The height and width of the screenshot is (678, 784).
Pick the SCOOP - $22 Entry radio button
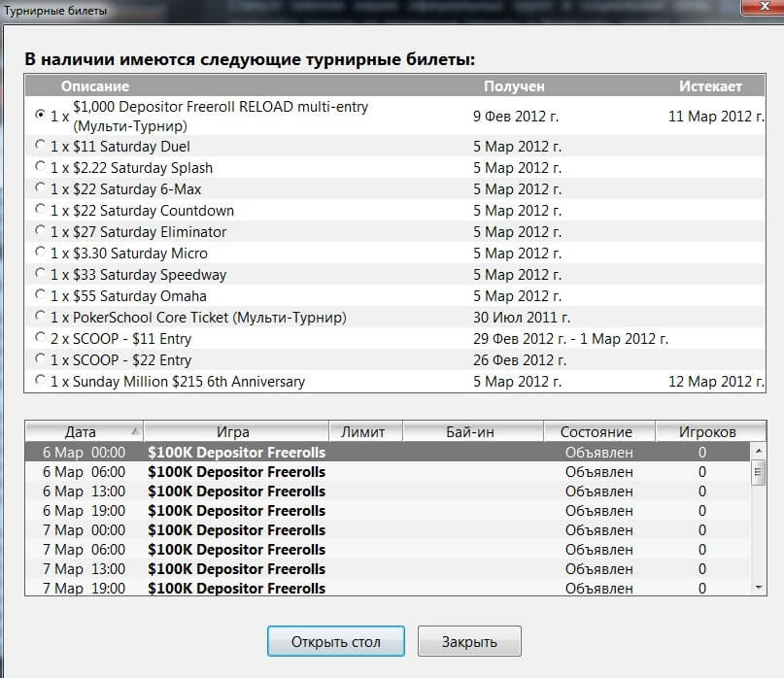40,358
